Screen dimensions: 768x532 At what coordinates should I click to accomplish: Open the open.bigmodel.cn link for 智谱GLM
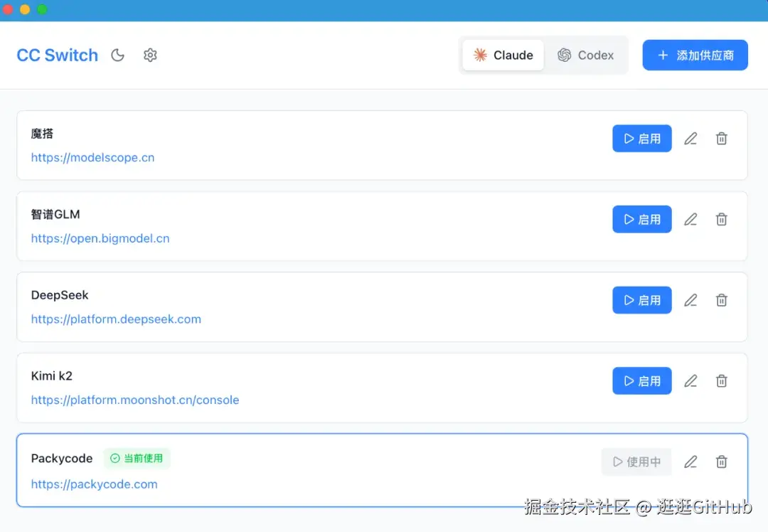[100, 238]
